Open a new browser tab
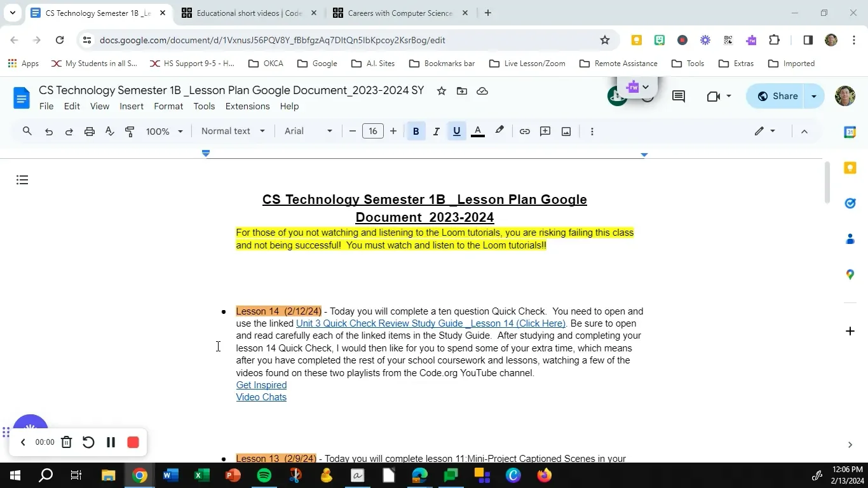The image size is (868, 488). pyautogui.click(x=488, y=13)
